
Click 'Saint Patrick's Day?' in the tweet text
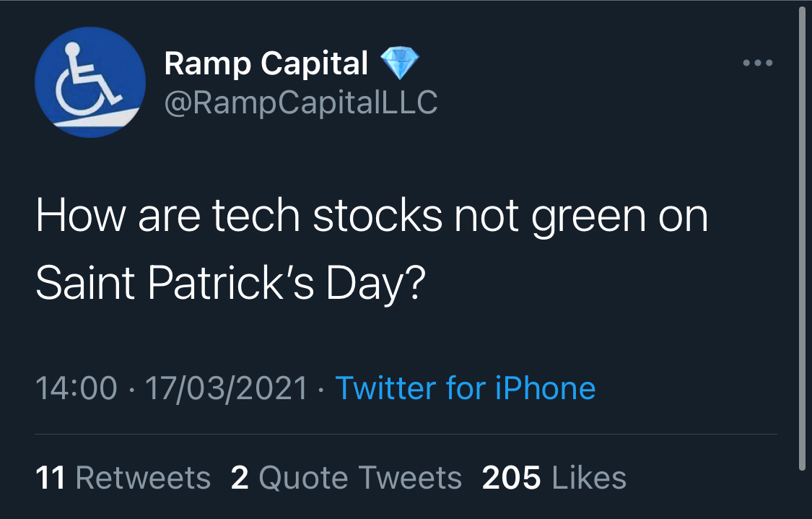pyautogui.click(x=230, y=285)
